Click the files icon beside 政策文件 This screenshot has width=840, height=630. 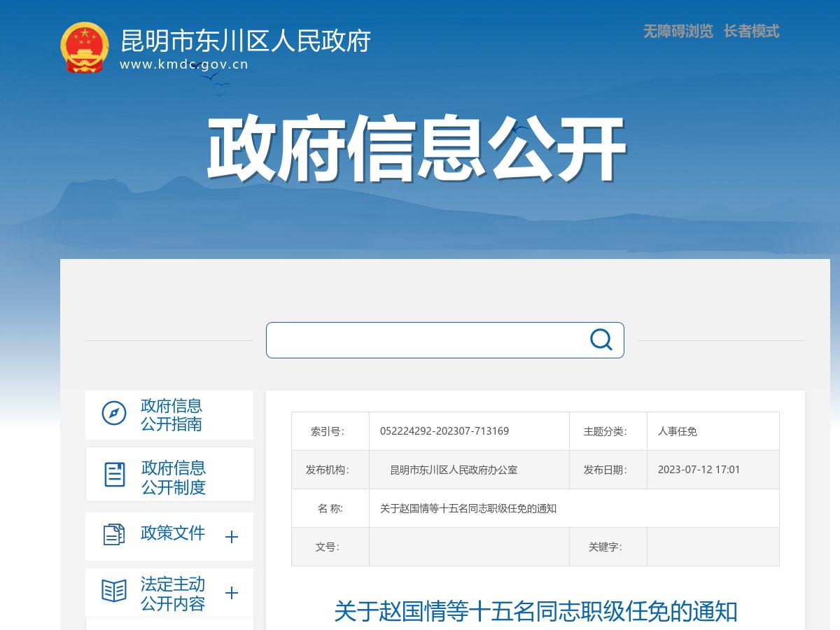click(113, 535)
